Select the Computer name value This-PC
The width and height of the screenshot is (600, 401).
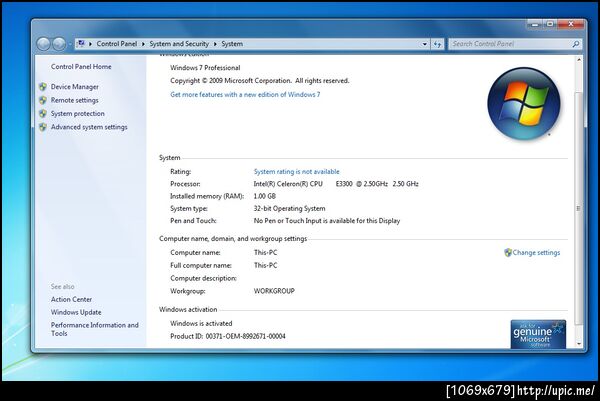[x=265, y=253]
